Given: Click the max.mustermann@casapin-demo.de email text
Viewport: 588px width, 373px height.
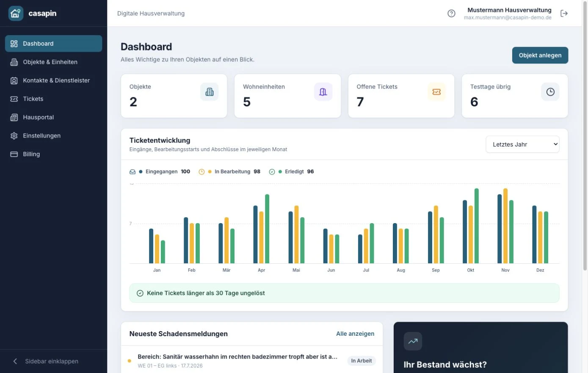Looking at the screenshot, I should [508, 18].
